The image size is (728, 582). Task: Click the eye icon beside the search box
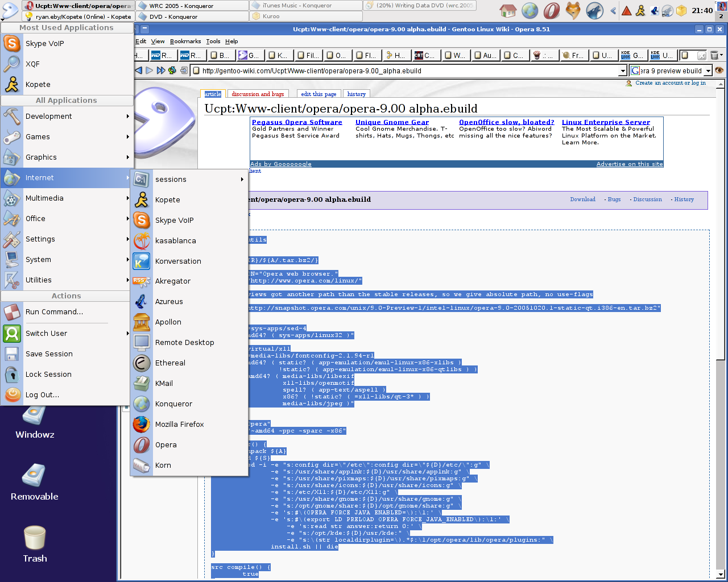pyautogui.click(x=719, y=70)
